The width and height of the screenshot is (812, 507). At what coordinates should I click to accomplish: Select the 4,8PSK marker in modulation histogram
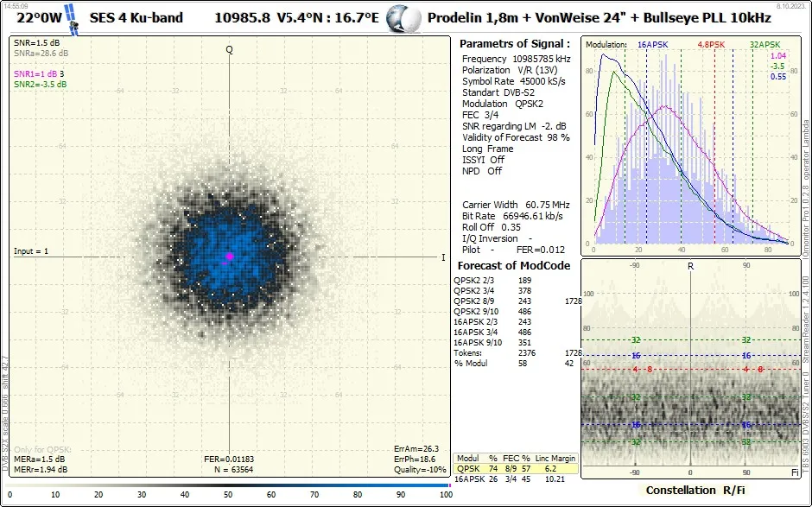coord(713,44)
